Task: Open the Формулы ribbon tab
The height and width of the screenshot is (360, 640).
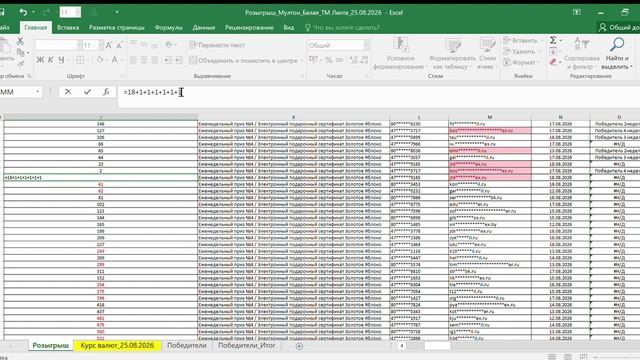Action: click(x=168, y=27)
